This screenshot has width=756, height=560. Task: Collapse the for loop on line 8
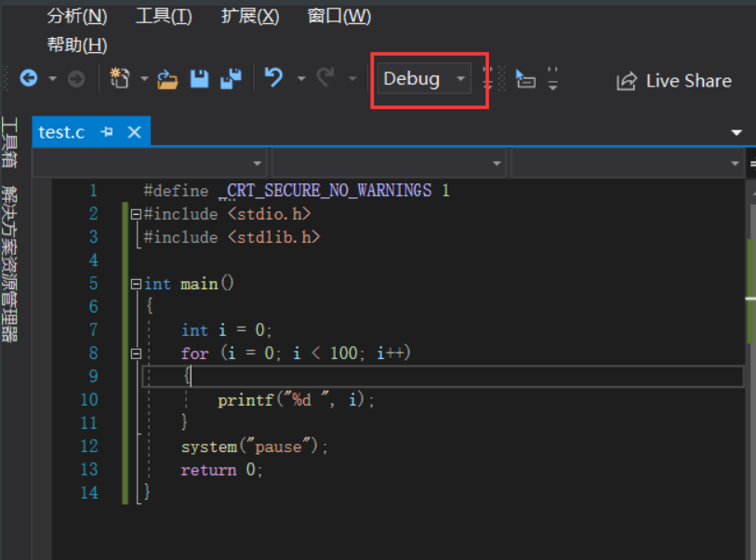(x=136, y=354)
